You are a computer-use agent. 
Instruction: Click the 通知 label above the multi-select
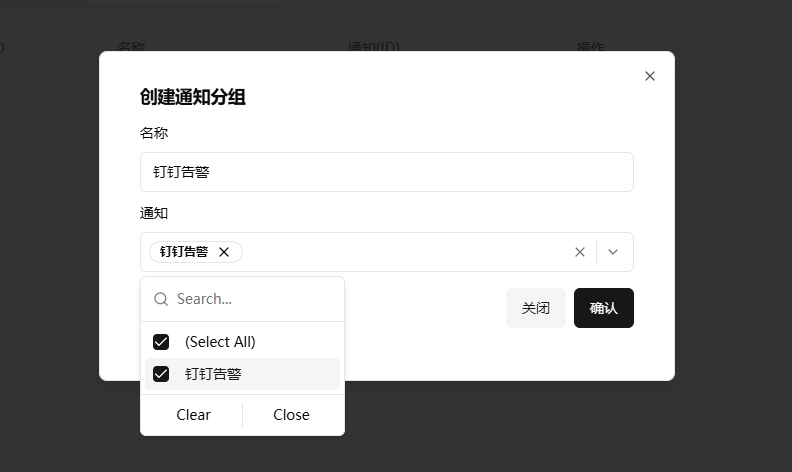point(153,213)
